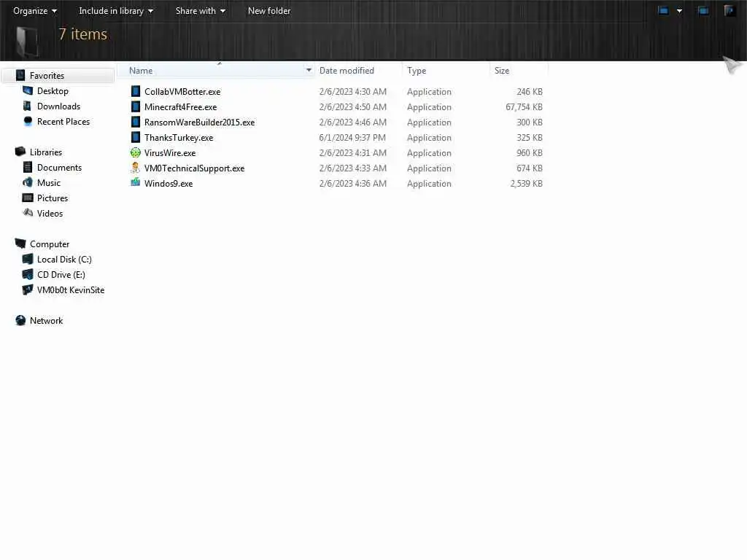Select file name CollabVMBotter.exe

[x=182, y=91]
